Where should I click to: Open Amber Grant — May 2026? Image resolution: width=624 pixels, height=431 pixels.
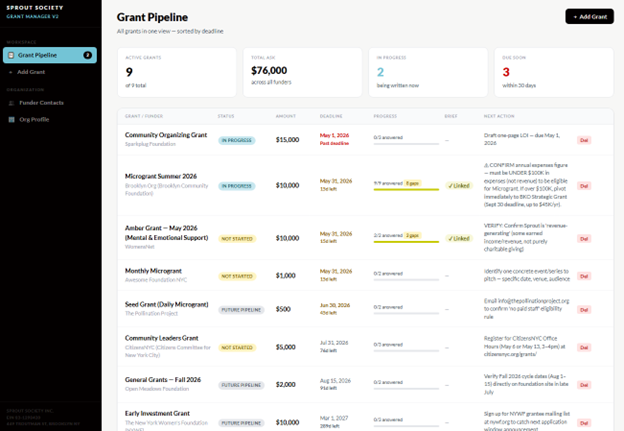tap(166, 233)
